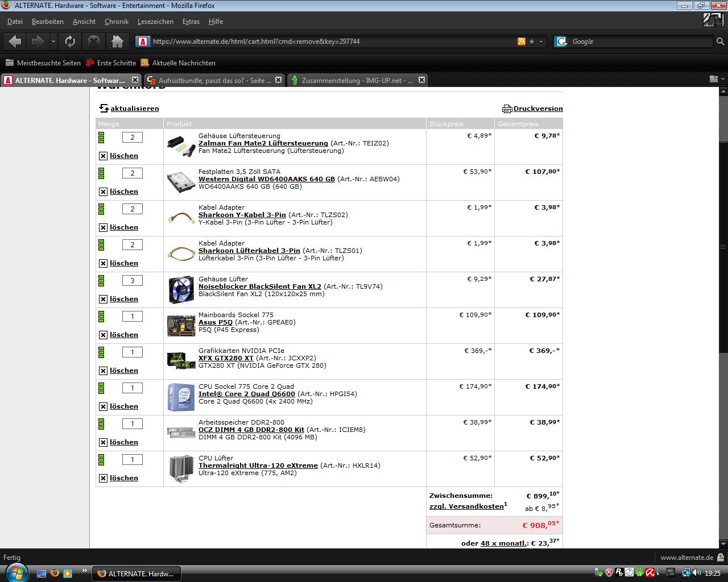The width and height of the screenshot is (728, 582).
Task: Open the Bearbeiten menu
Action: click(48, 22)
